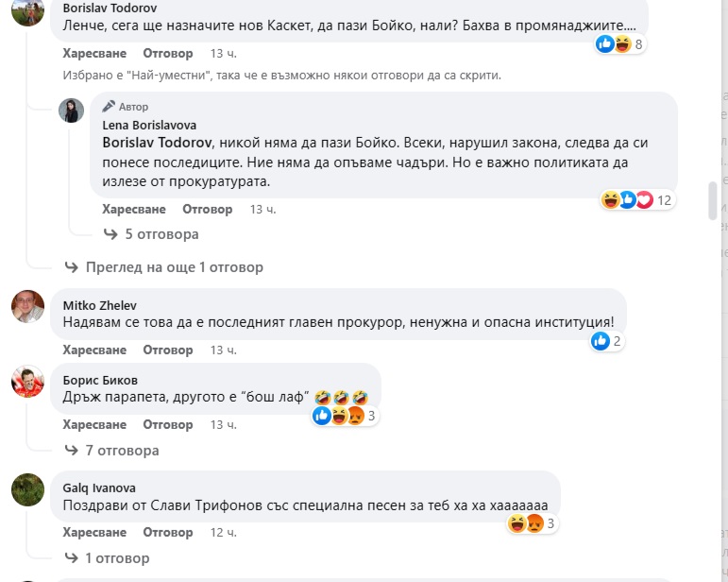Screen dimensions: 728x582
Task: Open Borislav Todorov mention in Lena's reply
Action: point(158,142)
